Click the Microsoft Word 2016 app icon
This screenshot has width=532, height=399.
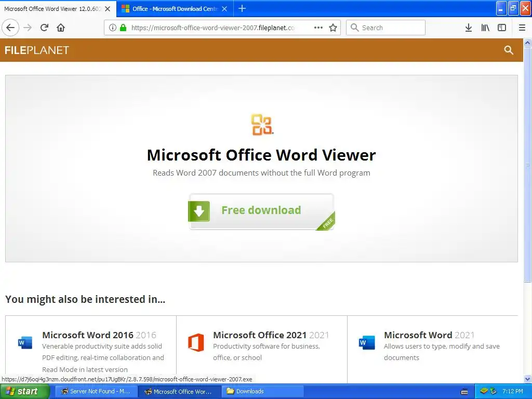coord(25,343)
